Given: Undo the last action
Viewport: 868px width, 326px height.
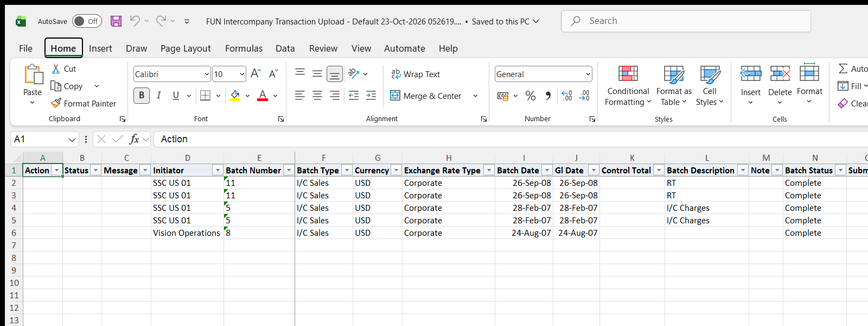Looking at the screenshot, I should click(x=135, y=21).
